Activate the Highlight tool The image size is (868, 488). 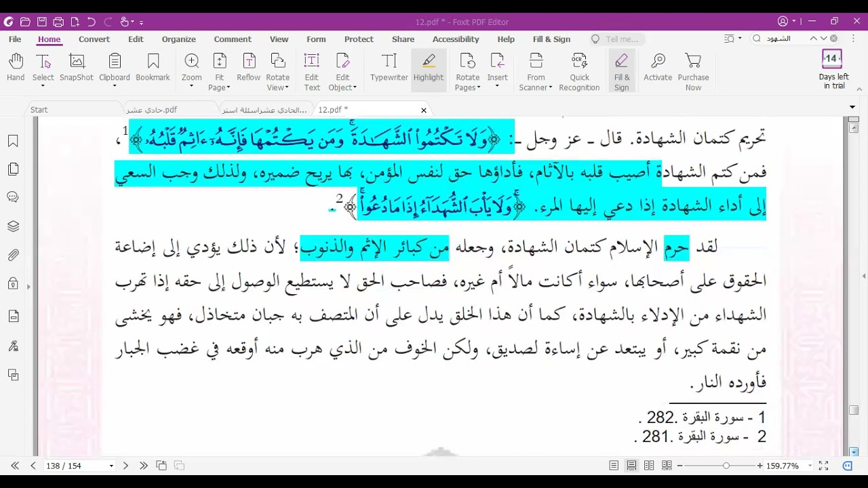429,68
